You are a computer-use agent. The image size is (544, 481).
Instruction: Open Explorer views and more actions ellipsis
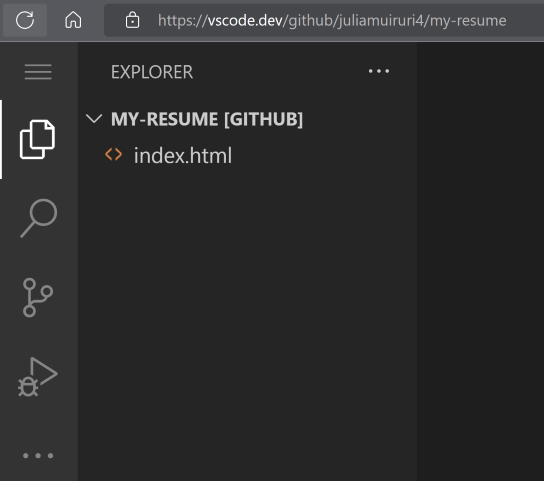coord(379,71)
